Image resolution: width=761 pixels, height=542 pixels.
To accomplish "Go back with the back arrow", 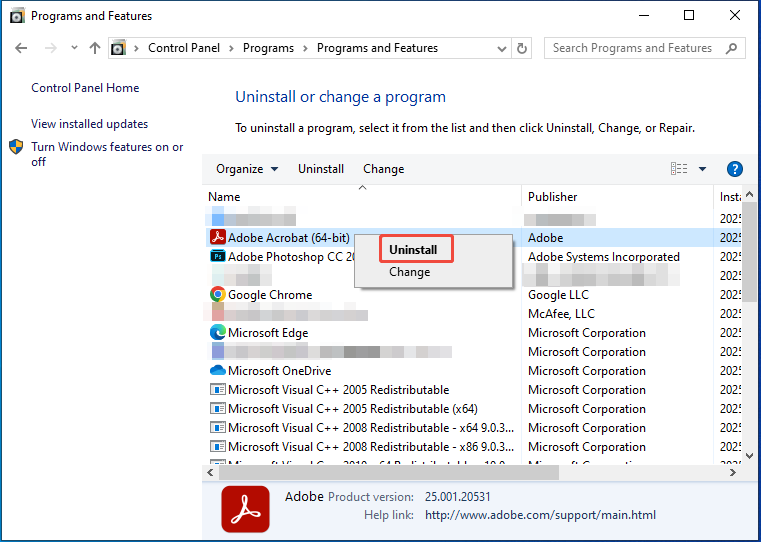I will [21, 48].
